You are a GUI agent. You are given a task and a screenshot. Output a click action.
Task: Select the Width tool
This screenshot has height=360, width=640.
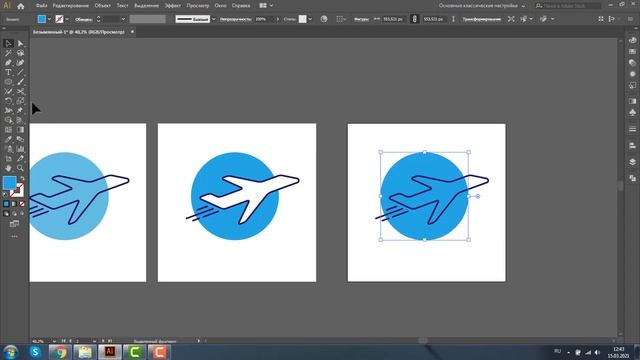tap(8, 111)
